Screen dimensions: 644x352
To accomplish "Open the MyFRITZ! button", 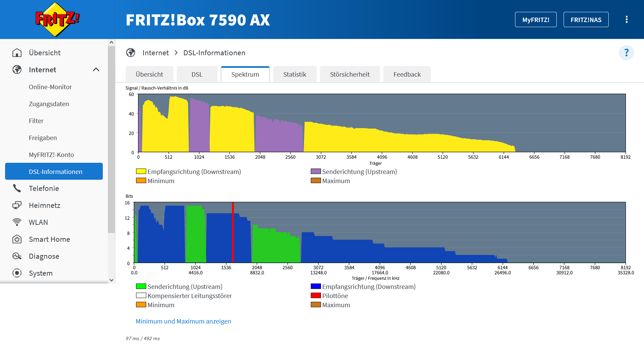I will tap(536, 20).
